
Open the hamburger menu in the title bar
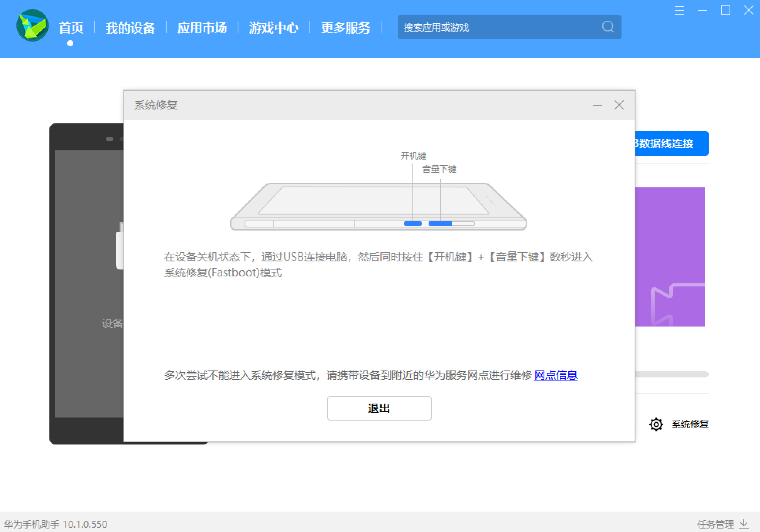pos(679,11)
